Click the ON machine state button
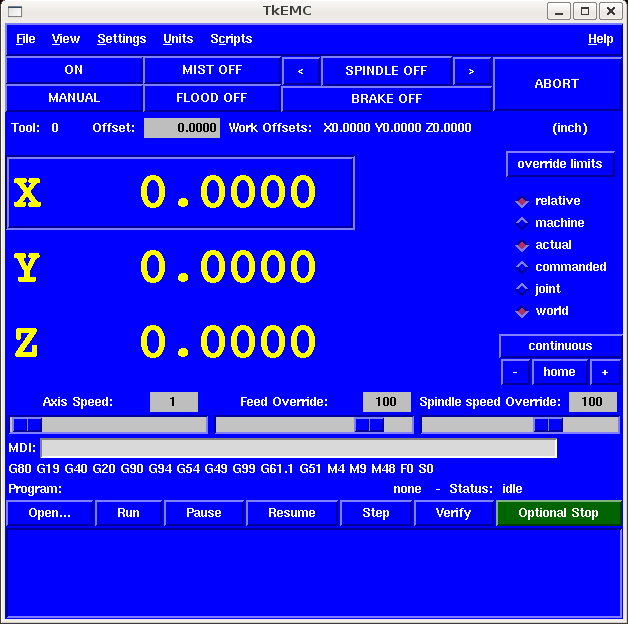This screenshot has width=628, height=624. pyautogui.click(x=74, y=70)
